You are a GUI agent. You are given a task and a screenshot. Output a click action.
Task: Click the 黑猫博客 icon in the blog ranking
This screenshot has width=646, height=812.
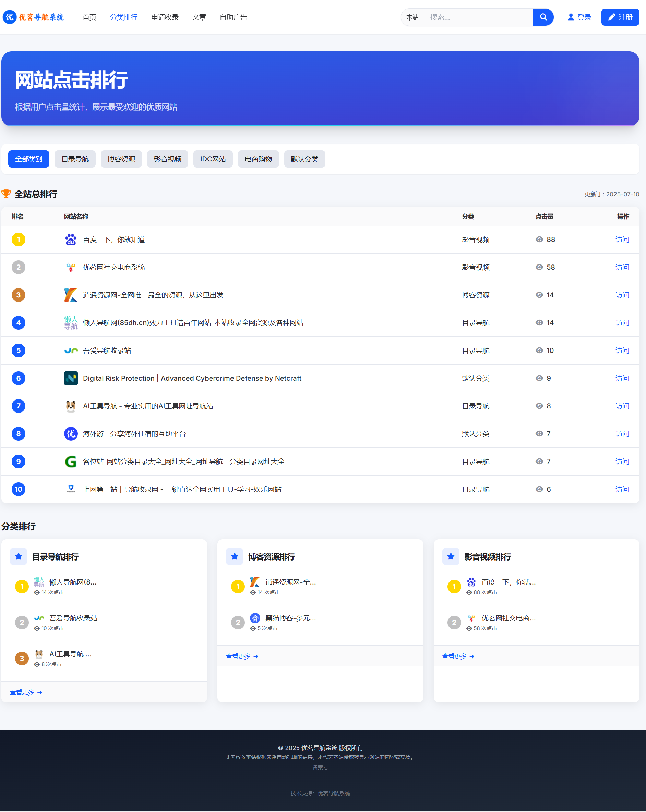(x=255, y=618)
